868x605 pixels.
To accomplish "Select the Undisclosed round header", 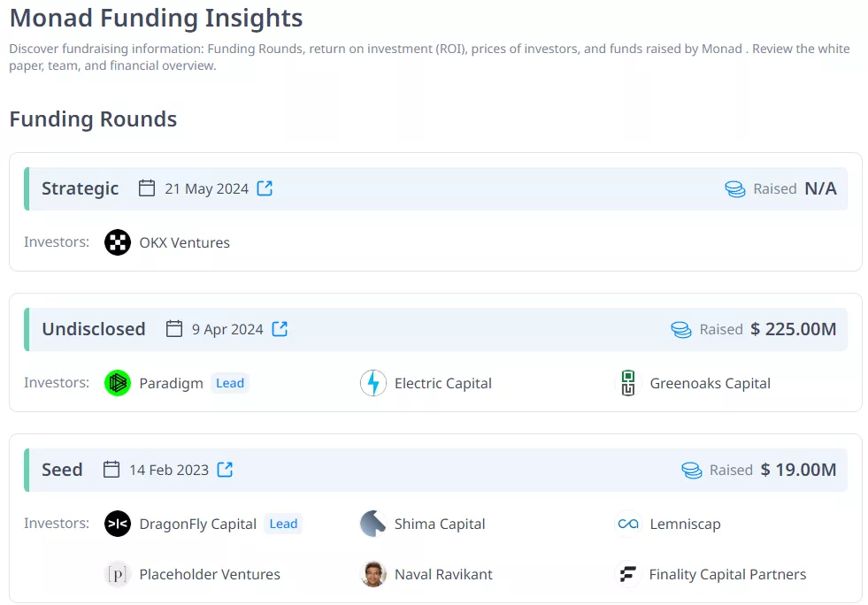I will [x=94, y=328].
